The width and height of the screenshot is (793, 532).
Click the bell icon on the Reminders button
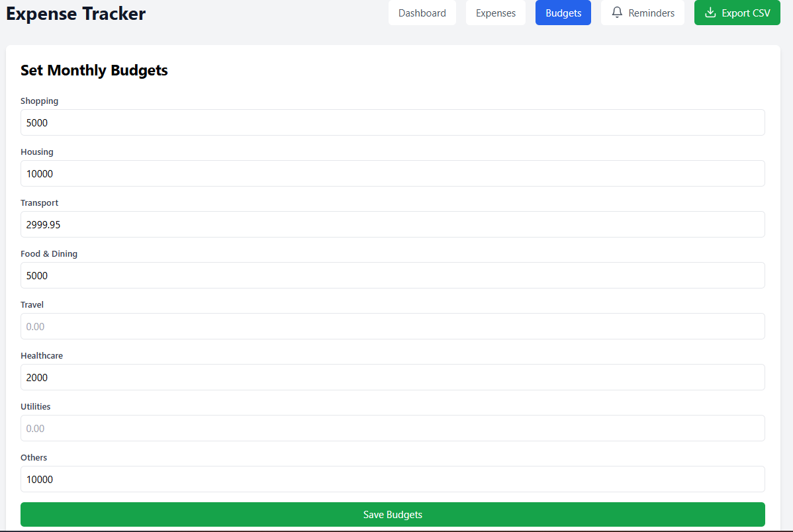(x=618, y=13)
